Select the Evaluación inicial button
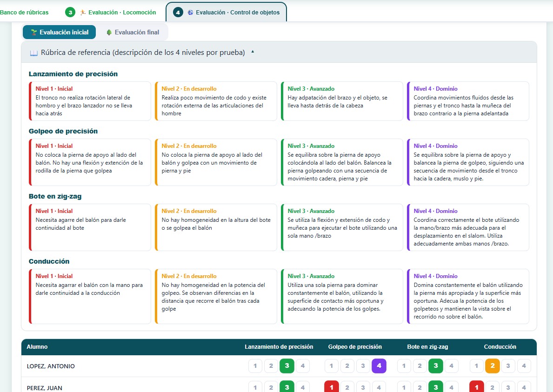Screen dimensions: 553x392 click(59, 32)
